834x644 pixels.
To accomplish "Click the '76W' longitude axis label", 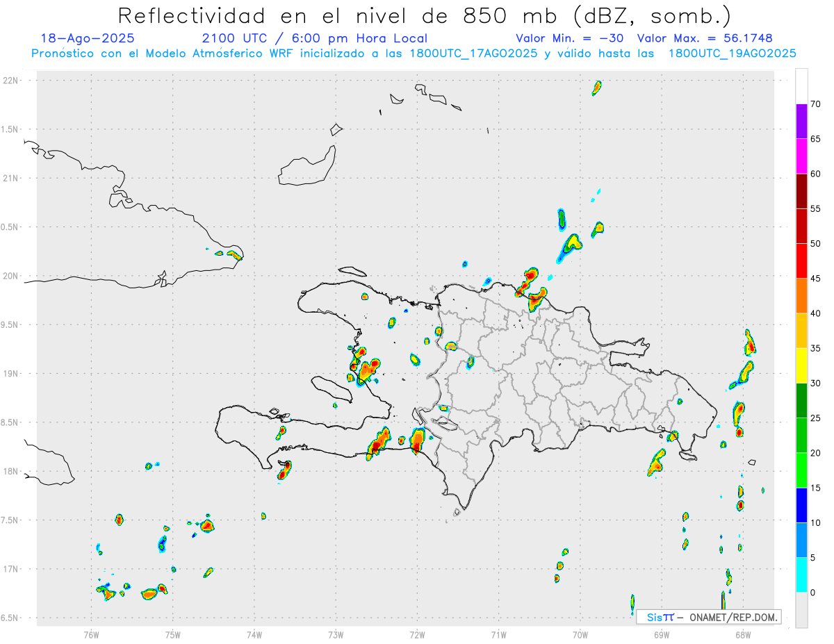I will 91,634.
